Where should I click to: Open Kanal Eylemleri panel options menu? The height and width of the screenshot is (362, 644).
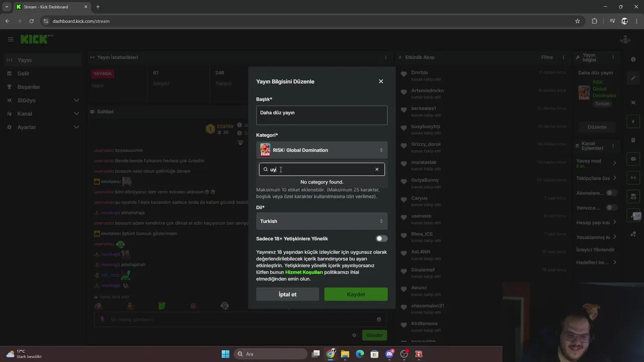[x=613, y=146]
